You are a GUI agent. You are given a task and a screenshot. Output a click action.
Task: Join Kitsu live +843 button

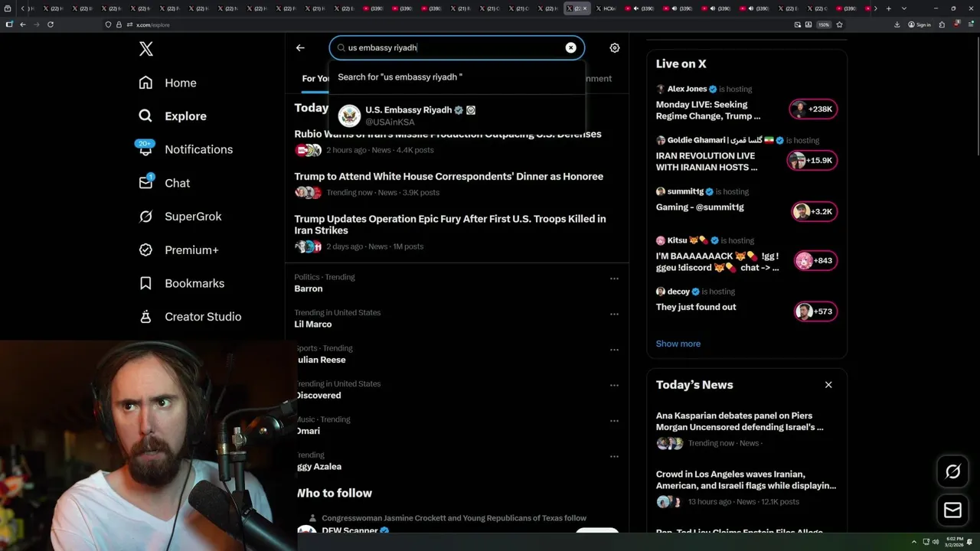pyautogui.click(x=815, y=261)
